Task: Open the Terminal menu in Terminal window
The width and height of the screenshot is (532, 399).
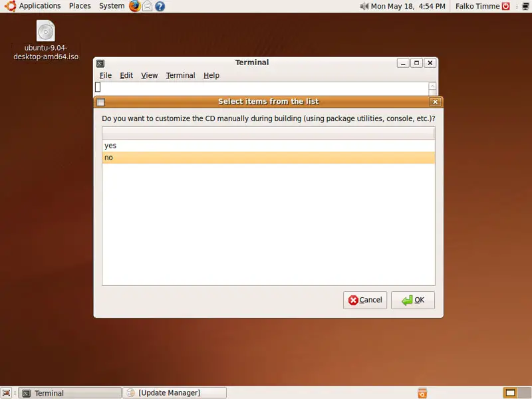Action: pyautogui.click(x=180, y=75)
